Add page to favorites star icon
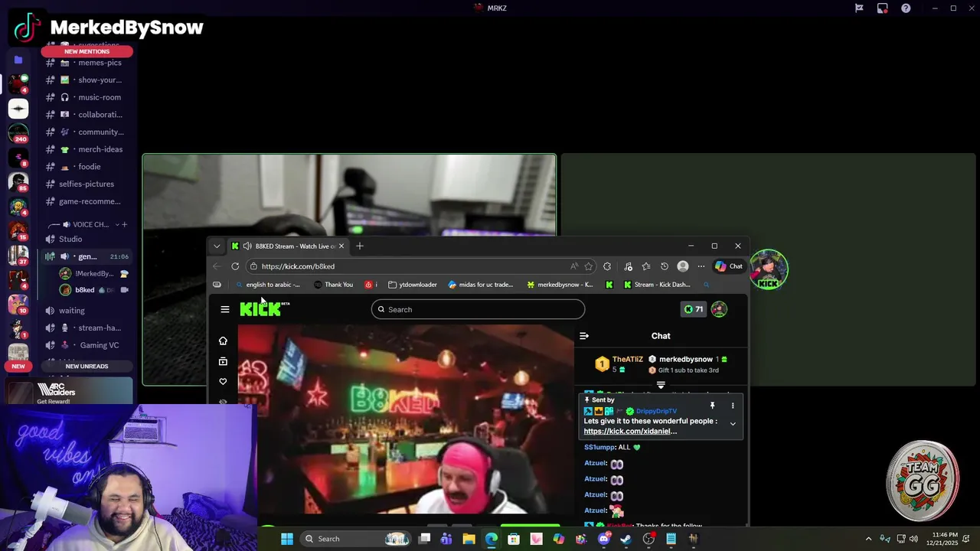The width and height of the screenshot is (980, 551). point(589,266)
